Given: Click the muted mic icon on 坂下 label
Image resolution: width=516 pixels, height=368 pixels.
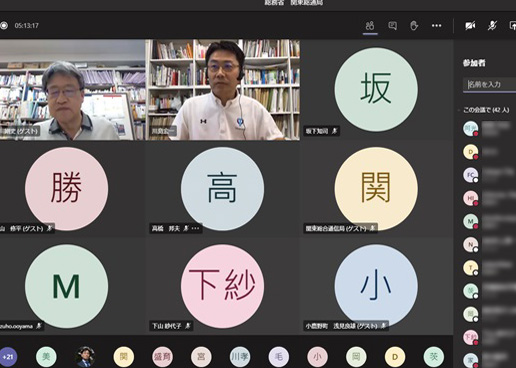Looking at the screenshot, I should pos(334,131).
